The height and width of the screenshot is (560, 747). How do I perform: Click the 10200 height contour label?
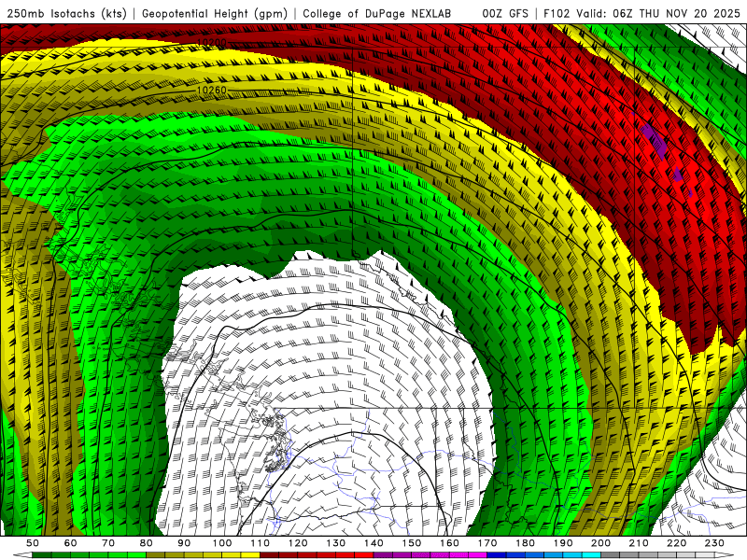(212, 43)
